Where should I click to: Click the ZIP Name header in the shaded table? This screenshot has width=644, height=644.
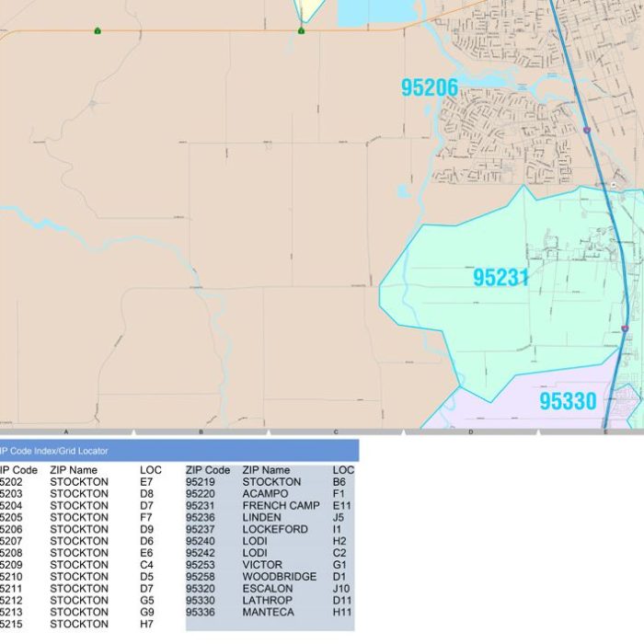click(x=266, y=470)
